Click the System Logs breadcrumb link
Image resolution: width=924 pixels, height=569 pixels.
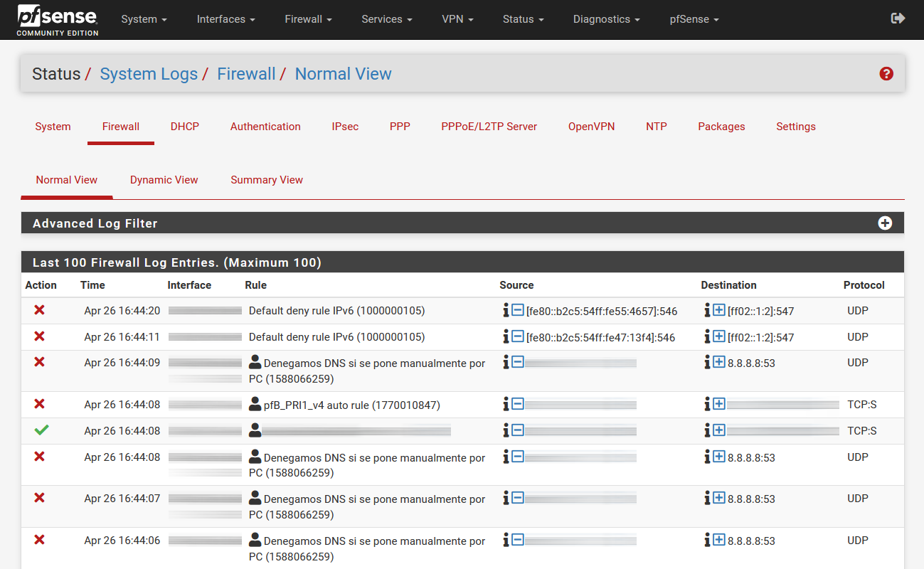[149, 74]
